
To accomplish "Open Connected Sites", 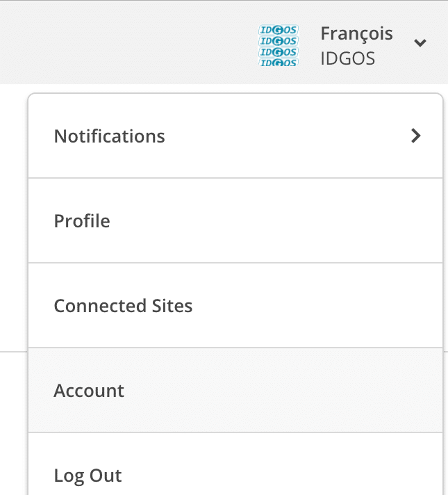I will pyautogui.click(x=235, y=305).
